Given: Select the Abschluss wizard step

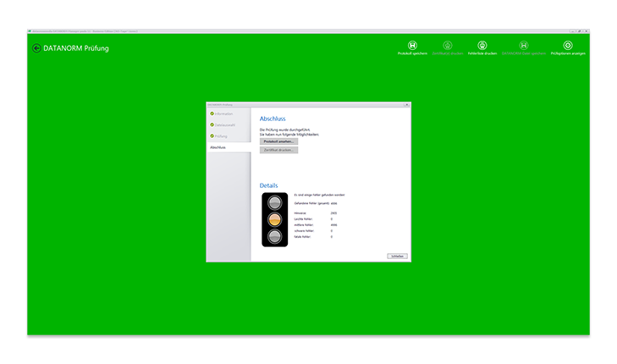Looking at the screenshot, I should 229,147.
